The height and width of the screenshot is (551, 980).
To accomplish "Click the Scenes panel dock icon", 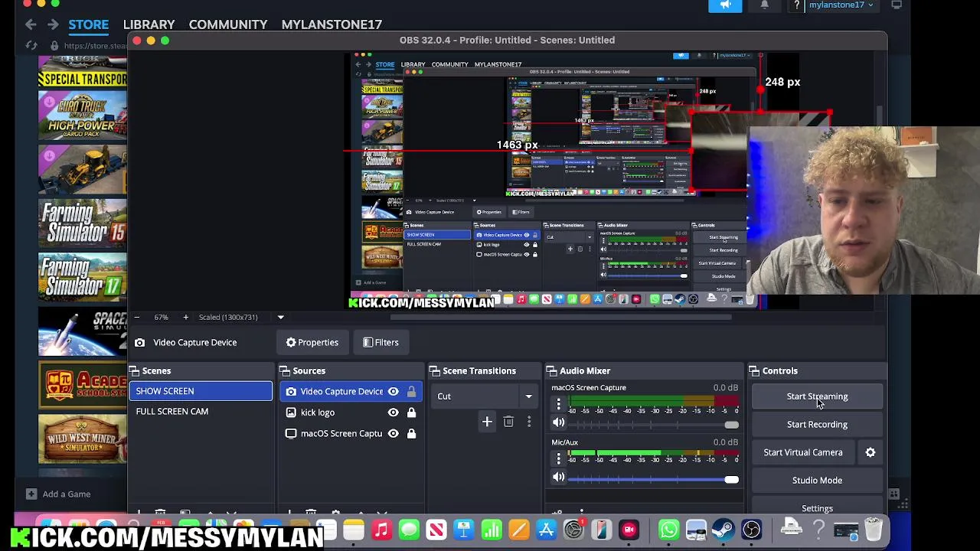I will pyautogui.click(x=135, y=371).
